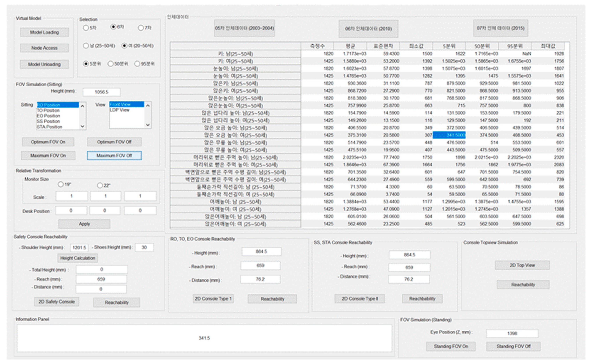Select RO Position in Sitting list
Viewport: 591px width, 364px height.
pos(58,105)
